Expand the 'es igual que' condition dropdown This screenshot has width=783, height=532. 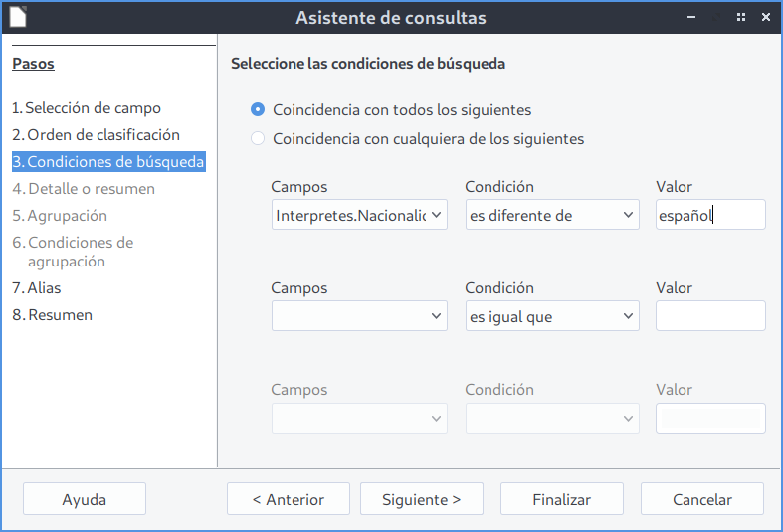click(x=552, y=316)
